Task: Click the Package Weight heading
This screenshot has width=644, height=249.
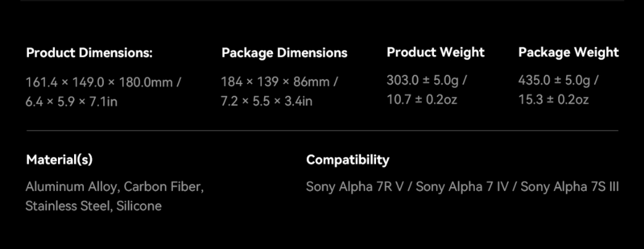Action: point(568,53)
